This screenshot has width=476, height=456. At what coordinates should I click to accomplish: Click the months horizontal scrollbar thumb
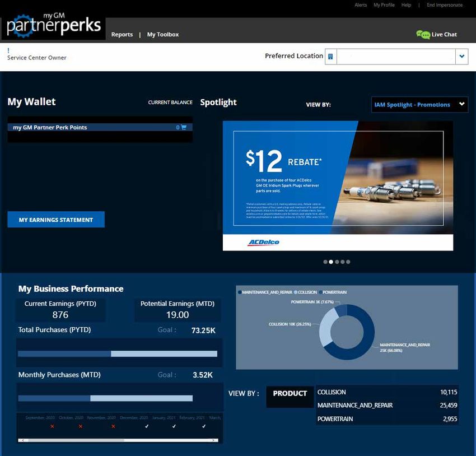pyautogui.click(x=76, y=440)
